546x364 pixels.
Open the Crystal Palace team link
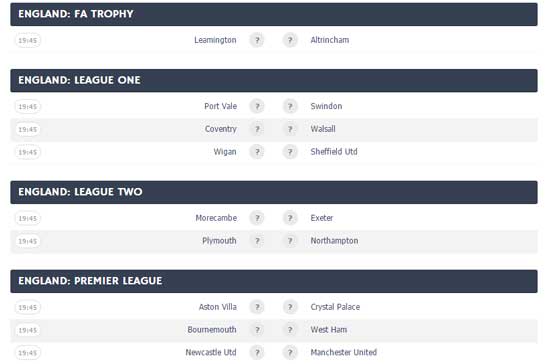pos(335,307)
